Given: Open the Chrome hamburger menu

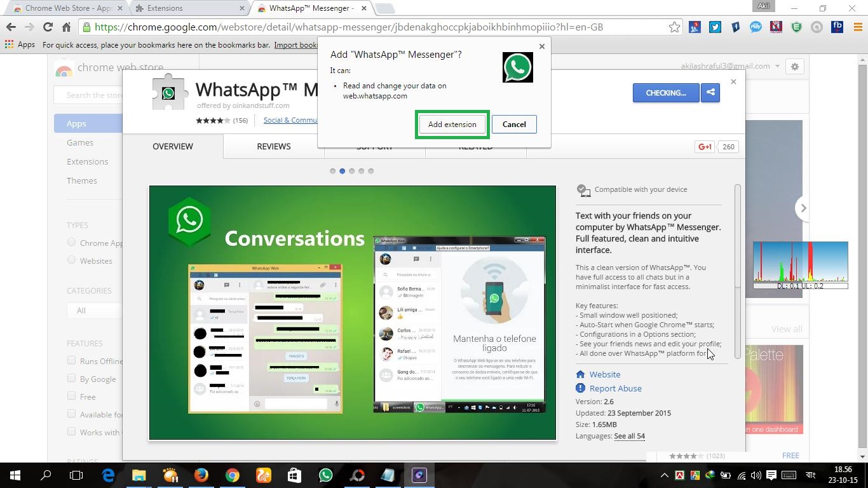Looking at the screenshot, I should 857,27.
